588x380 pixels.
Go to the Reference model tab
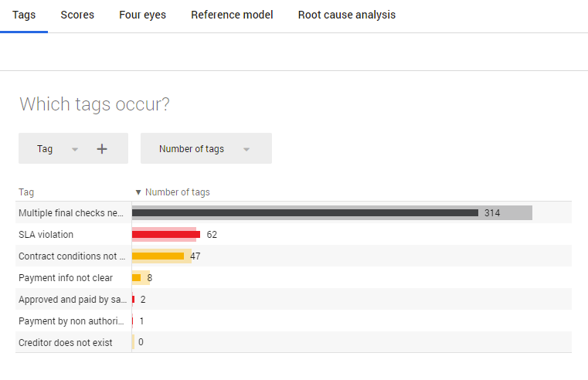[232, 15]
